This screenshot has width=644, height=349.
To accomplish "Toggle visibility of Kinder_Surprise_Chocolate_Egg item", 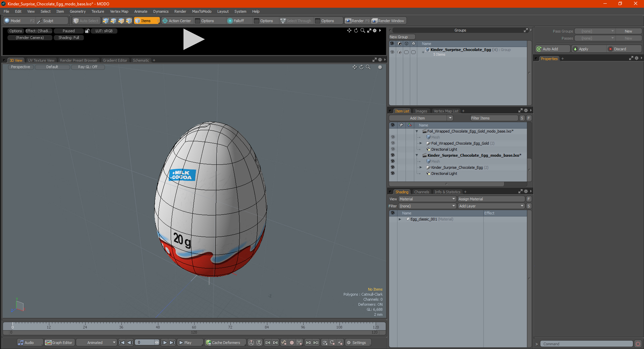I will (393, 167).
